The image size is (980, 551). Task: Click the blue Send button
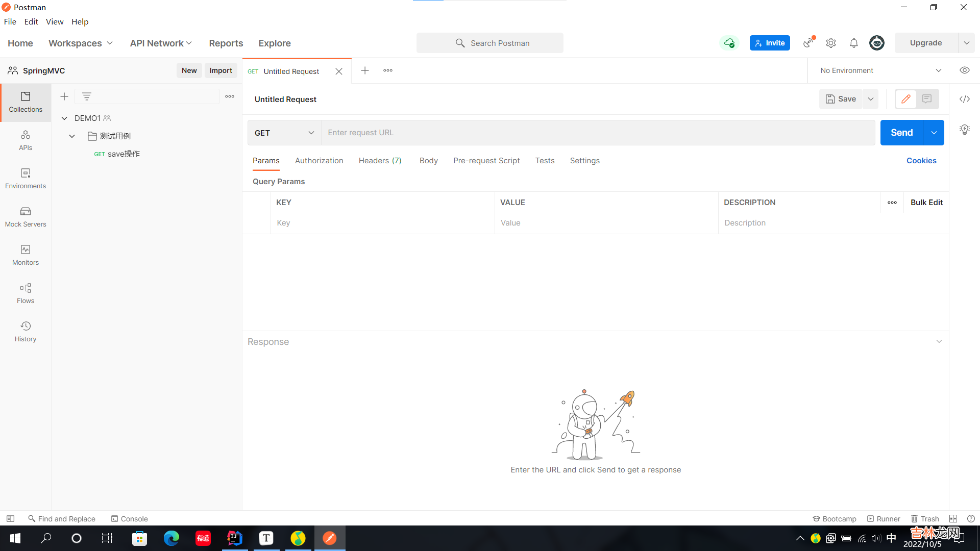coord(901,133)
